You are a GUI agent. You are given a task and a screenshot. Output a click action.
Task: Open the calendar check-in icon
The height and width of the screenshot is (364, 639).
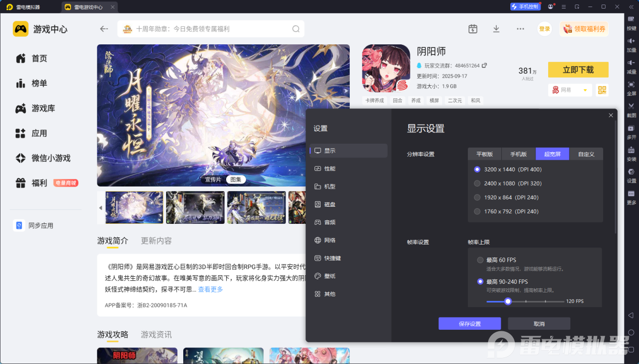click(473, 29)
